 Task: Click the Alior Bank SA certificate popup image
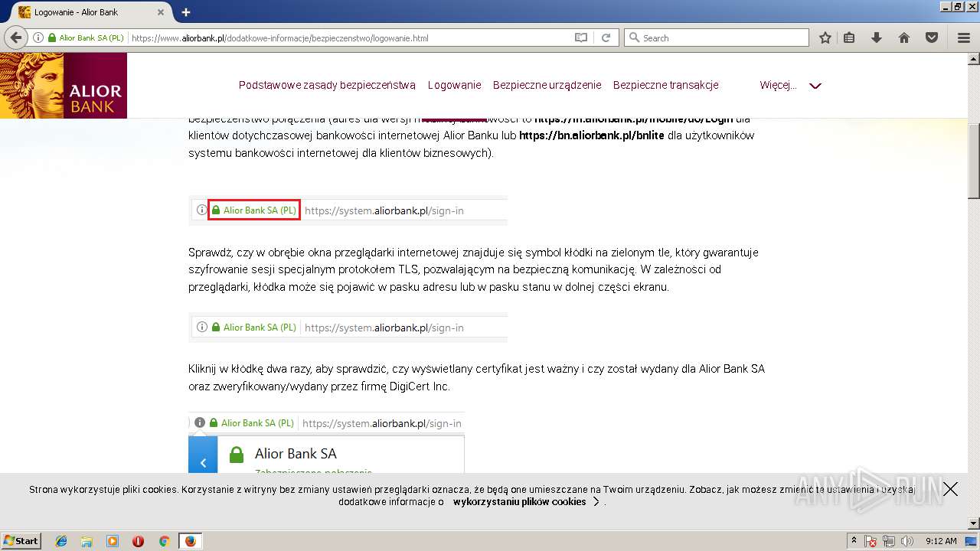327,443
